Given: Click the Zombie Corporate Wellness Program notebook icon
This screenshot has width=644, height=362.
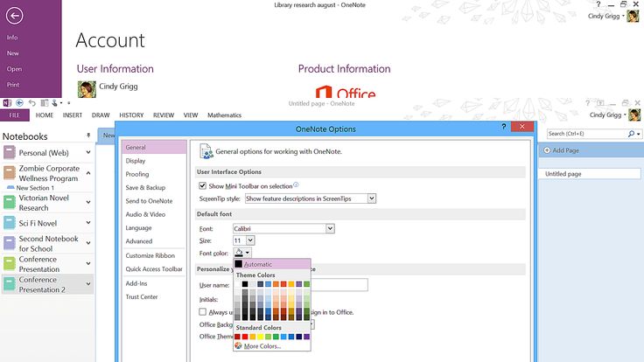Looking at the screenshot, I should pyautogui.click(x=10, y=173).
